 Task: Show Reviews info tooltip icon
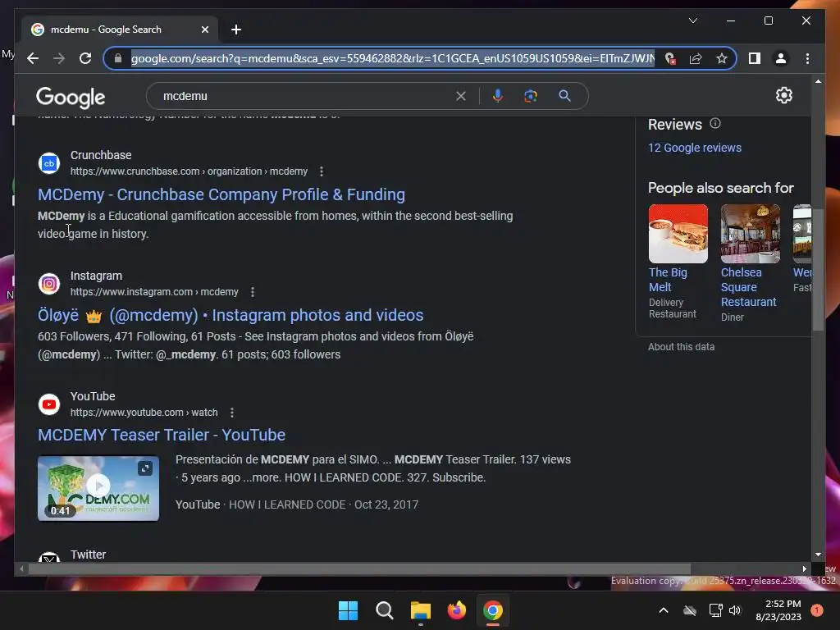(x=715, y=124)
